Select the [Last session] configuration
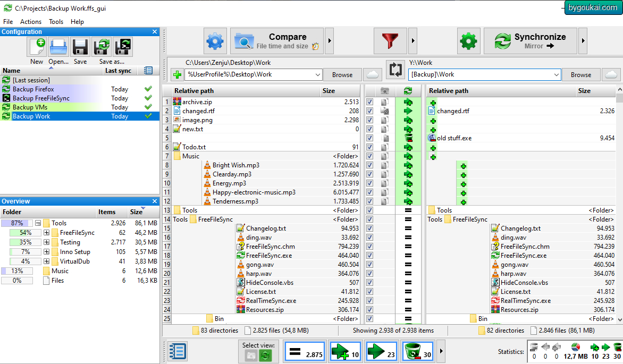 79,80
